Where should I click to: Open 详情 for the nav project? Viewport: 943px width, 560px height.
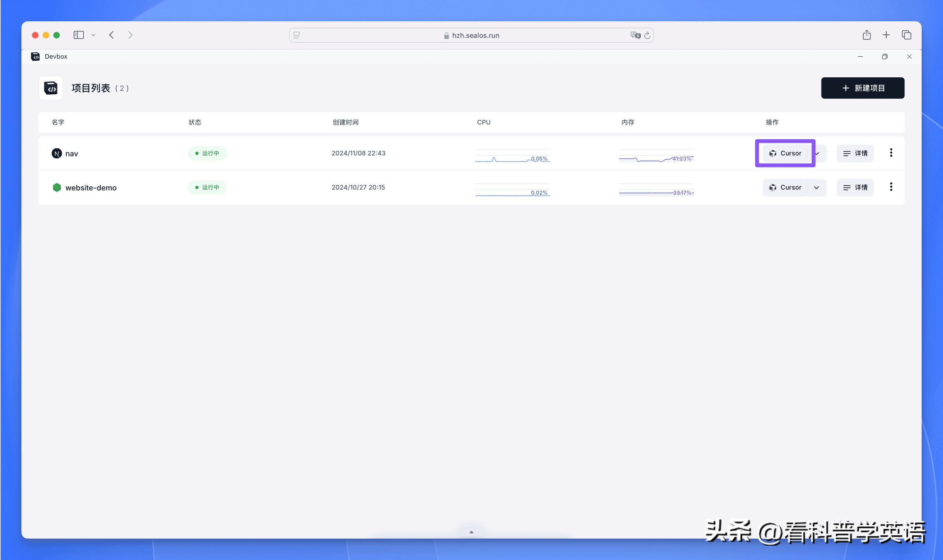[855, 153]
